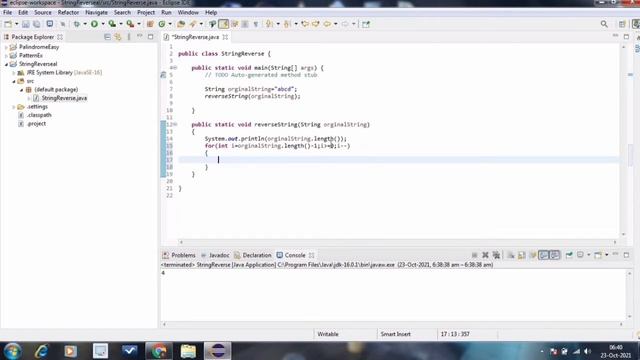Open dropdown arrow beside Coverage icon
The height and width of the screenshot is (360, 640).
121,24
